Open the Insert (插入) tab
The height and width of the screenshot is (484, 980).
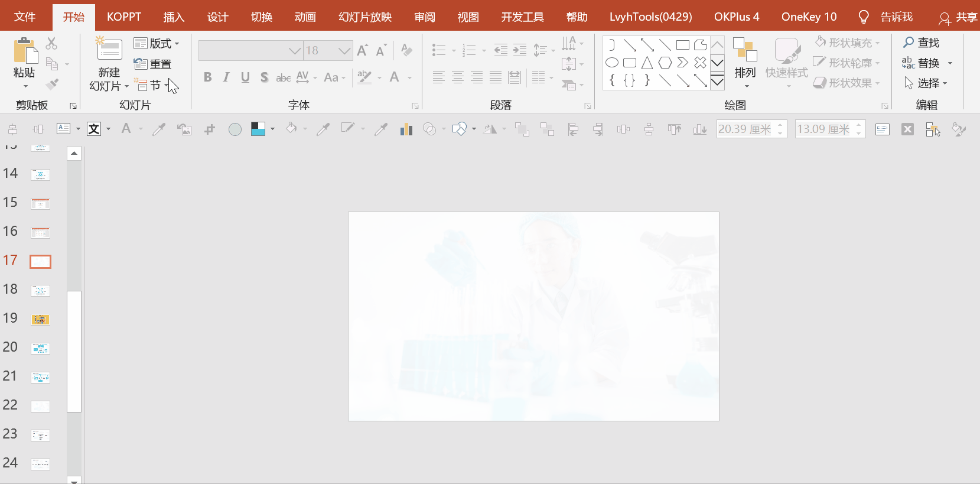pos(174,17)
